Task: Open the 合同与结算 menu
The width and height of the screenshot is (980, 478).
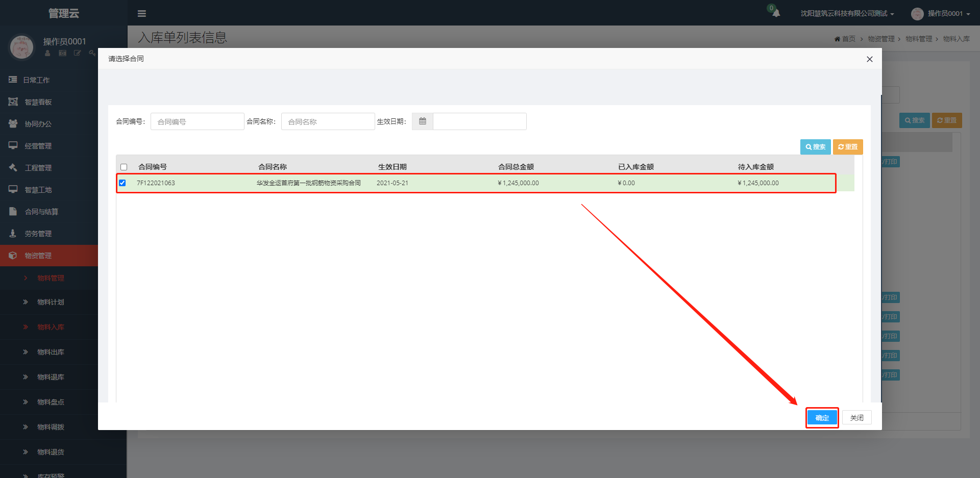Action: [41, 212]
